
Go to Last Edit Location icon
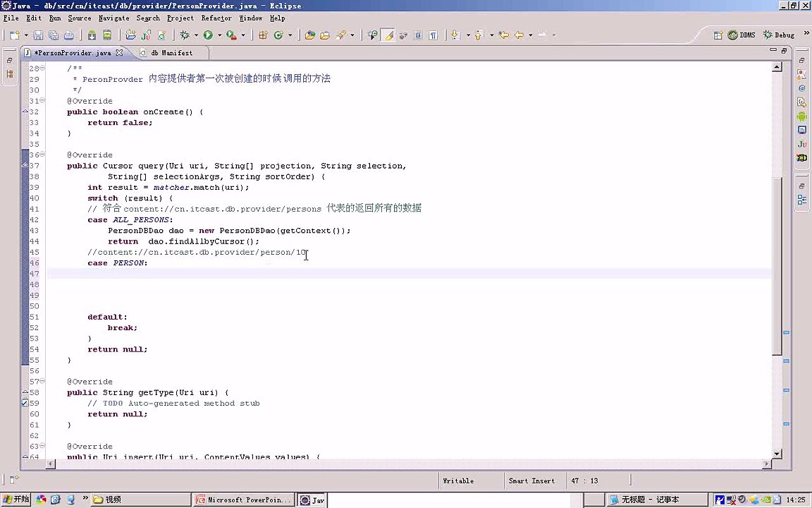point(503,35)
